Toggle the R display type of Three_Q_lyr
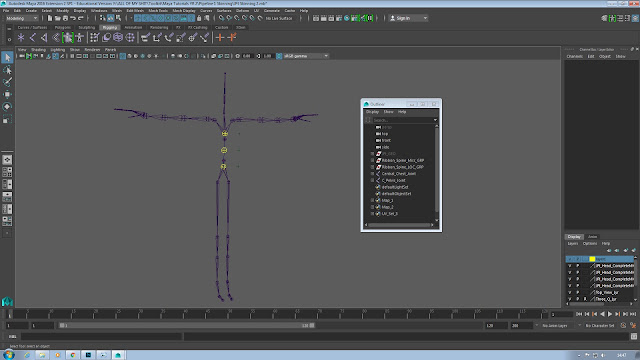The width and height of the screenshot is (640, 360). tap(585, 299)
